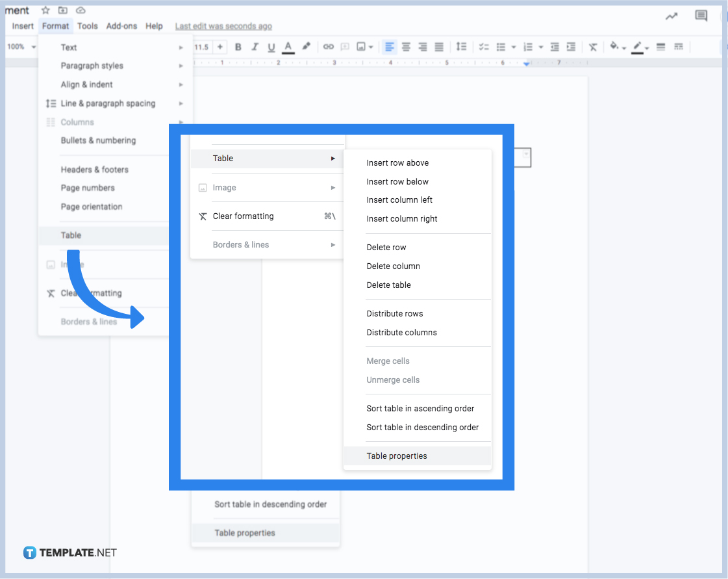Click the TEMPLATE.NET logo
The width and height of the screenshot is (728, 579).
tap(69, 552)
